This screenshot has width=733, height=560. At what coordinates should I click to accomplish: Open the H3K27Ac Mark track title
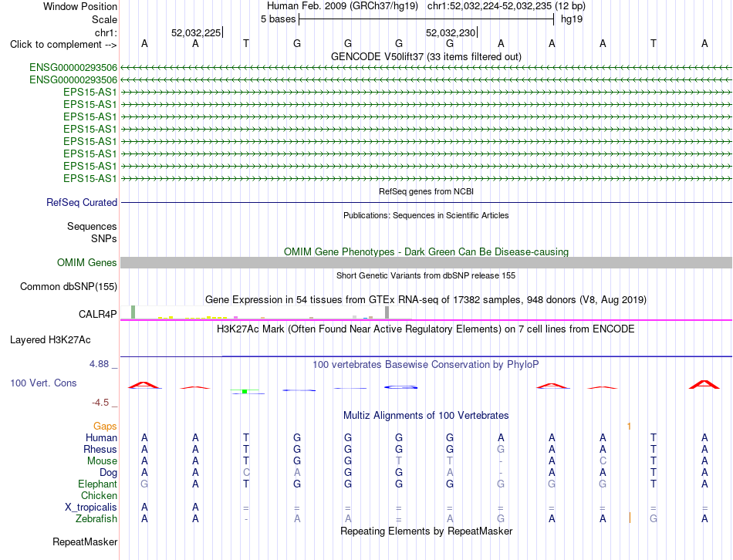point(426,329)
